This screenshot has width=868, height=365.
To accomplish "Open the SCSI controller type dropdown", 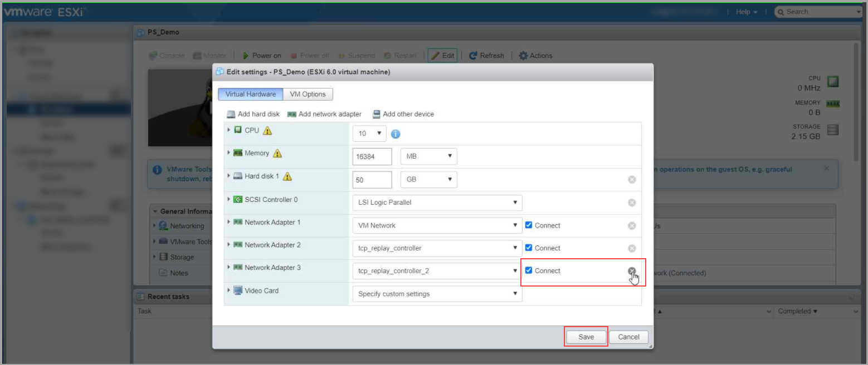I will click(437, 203).
